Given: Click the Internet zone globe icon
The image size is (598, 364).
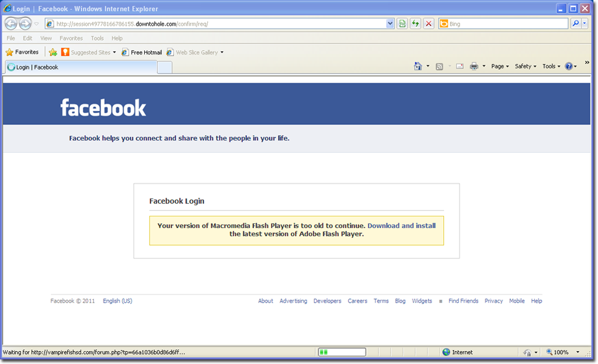Looking at the screenshot, I should [x=446, y=352].
